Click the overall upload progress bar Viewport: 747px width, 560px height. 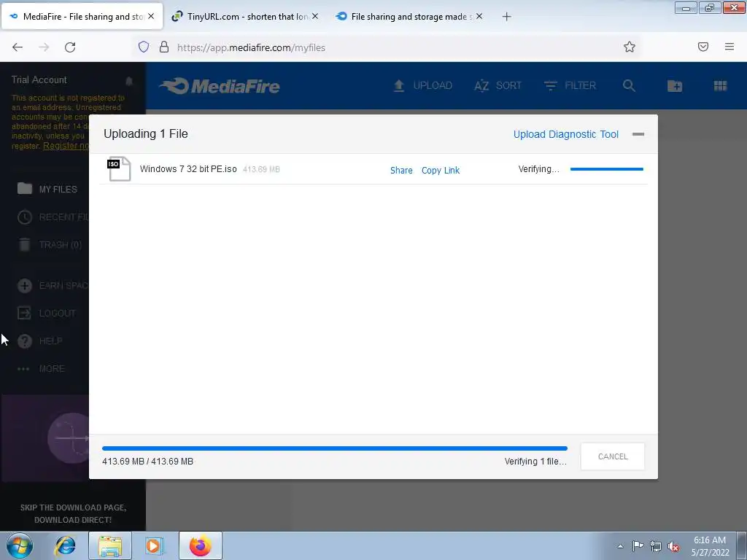point(334,448)
